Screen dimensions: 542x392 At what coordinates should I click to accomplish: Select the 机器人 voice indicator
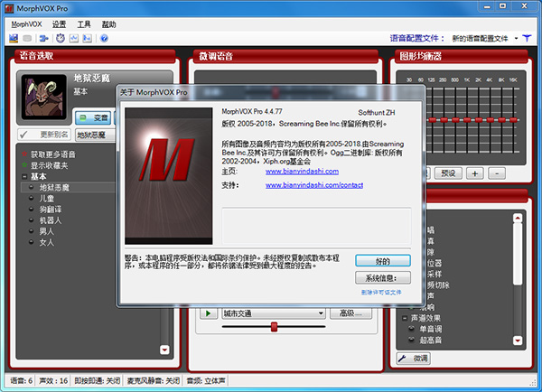pos(32,220)
